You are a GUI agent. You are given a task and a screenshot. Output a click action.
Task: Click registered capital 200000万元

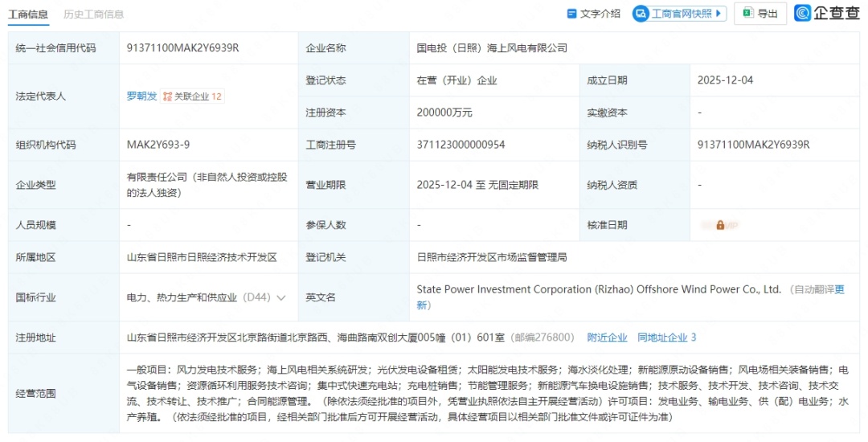point(444,113)
